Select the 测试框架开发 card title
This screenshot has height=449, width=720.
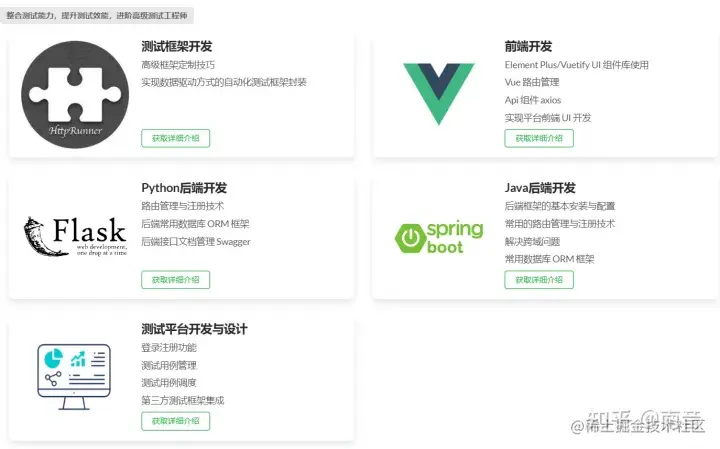click(177, 46)
